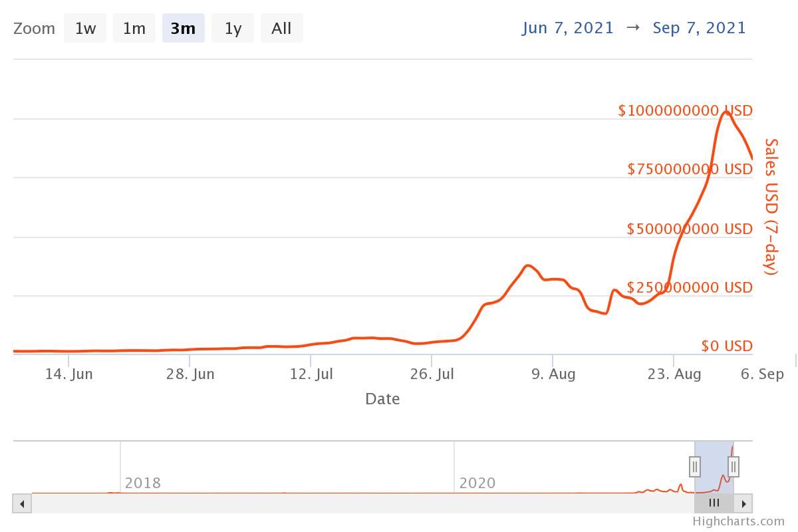Show All data range
Screen dimensions: 798x532
pyautogui.click(x=281, y=29)
